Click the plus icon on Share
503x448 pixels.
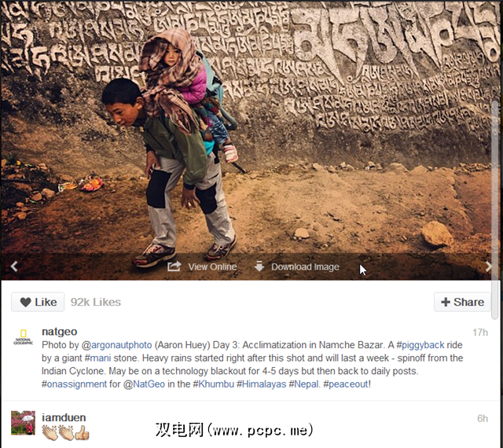(446, 302)
